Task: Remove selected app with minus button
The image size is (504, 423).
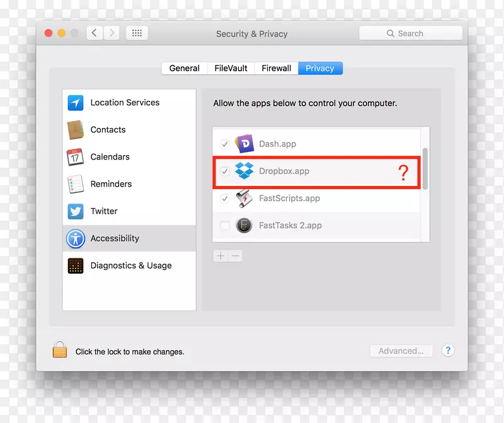Action: [x=234, y=256]
